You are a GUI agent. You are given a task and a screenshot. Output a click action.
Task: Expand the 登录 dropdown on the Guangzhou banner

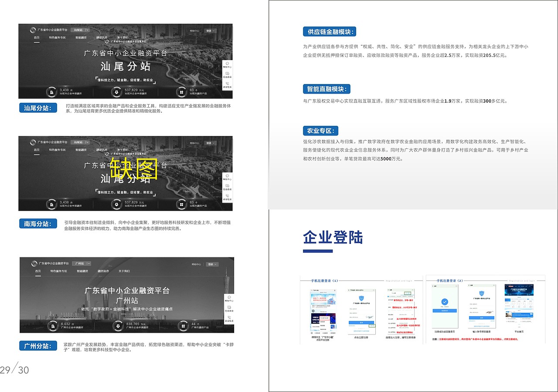click(213, 264)
